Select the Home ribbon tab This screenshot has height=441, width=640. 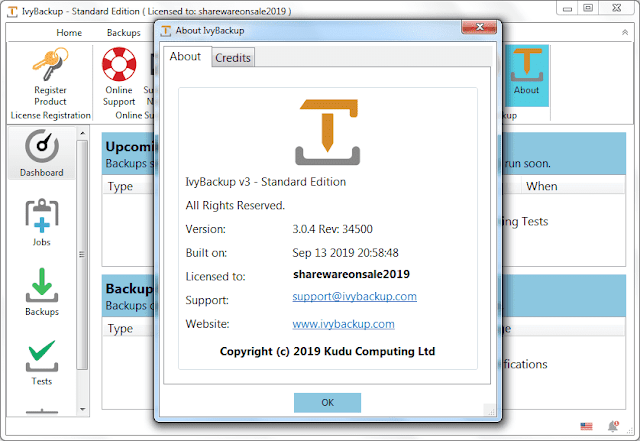coord(69,33)
